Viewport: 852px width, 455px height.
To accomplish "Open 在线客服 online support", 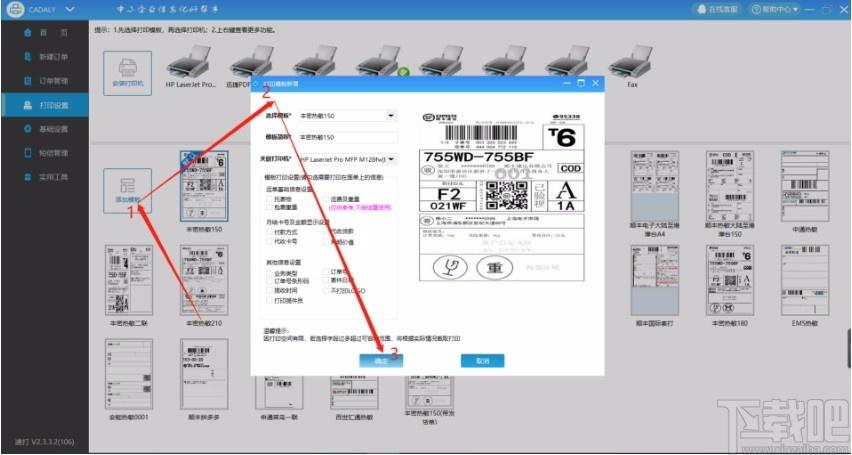I will tap(718, 9).
